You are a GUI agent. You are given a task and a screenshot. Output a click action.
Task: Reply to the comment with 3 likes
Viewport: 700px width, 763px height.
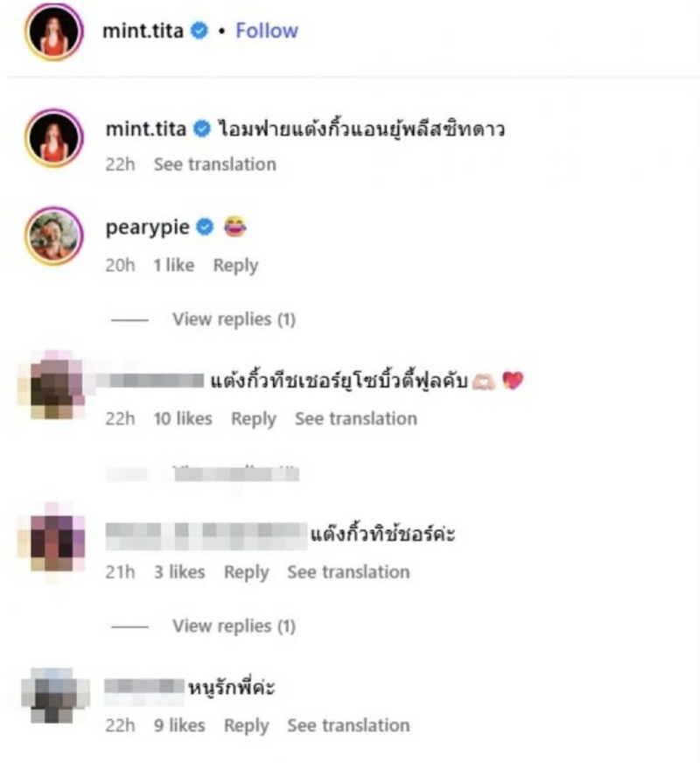coord(246,572)
